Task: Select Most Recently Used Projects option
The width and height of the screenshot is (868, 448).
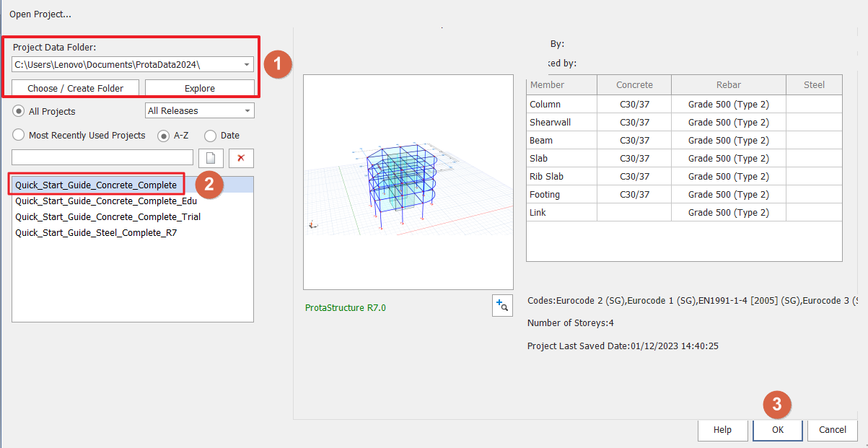Action: pos(19,135)
